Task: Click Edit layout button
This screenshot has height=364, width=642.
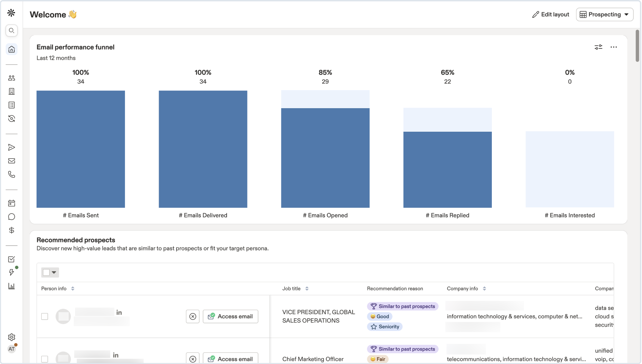Action: (x=551, y=15)
